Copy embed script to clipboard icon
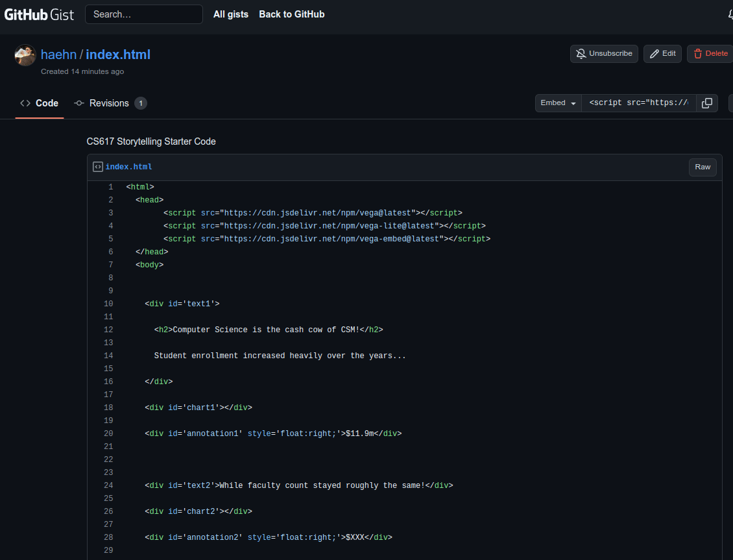Viewport: 733px width, 560px height. (707, 103)
